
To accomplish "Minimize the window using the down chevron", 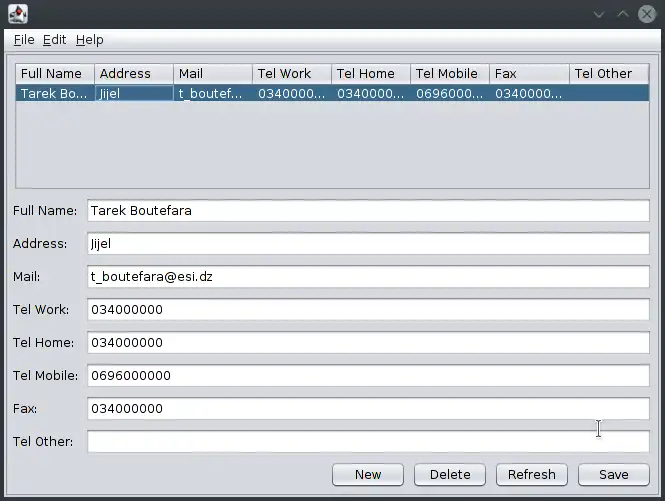I will pos(598,14).
